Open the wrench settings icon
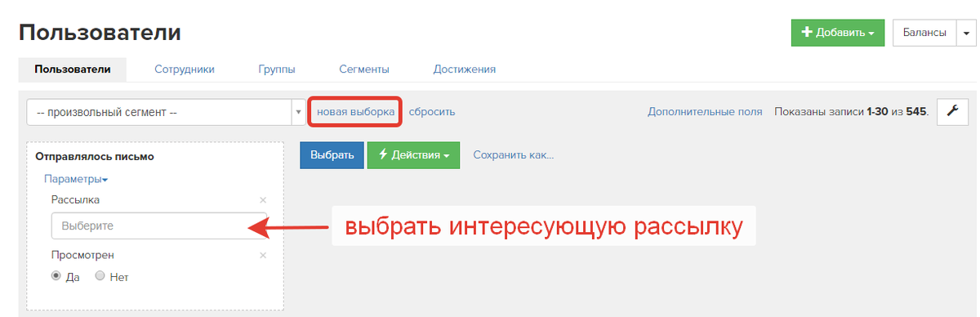This screenshot has width=980, height=317. 952,111
